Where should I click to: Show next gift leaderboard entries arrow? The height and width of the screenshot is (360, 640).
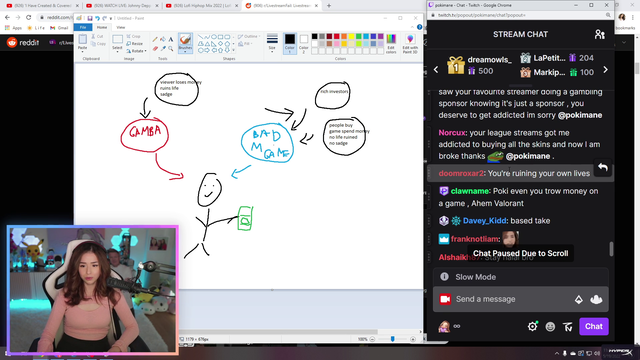click(x=605, y=70)
